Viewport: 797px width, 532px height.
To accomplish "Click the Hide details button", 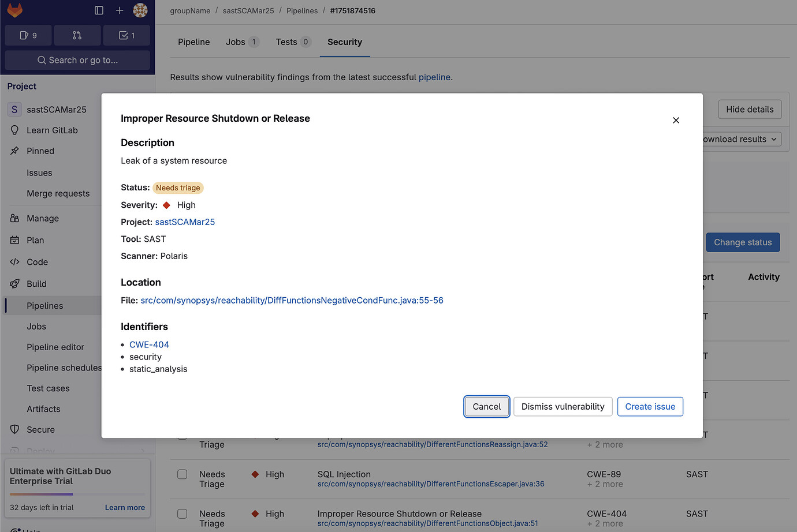I will tap(750, 110).
